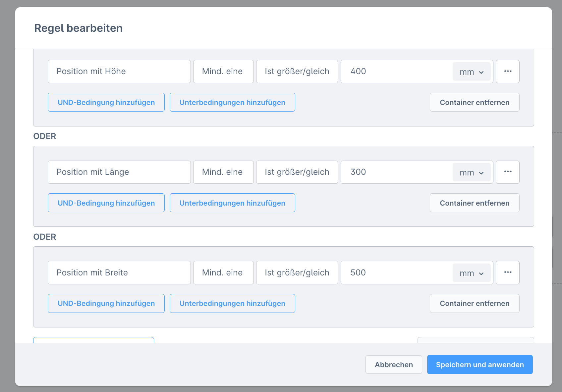
Task: Remove the Breite condition container
Action: pyautogui.click(x=474, y=304)
